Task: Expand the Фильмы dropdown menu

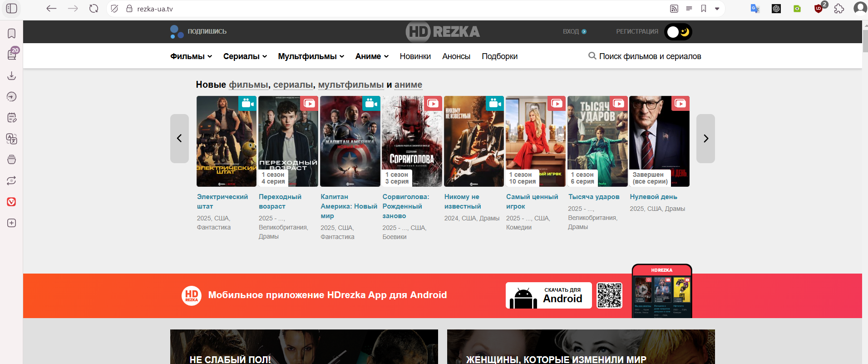Action: coord(191,56)
